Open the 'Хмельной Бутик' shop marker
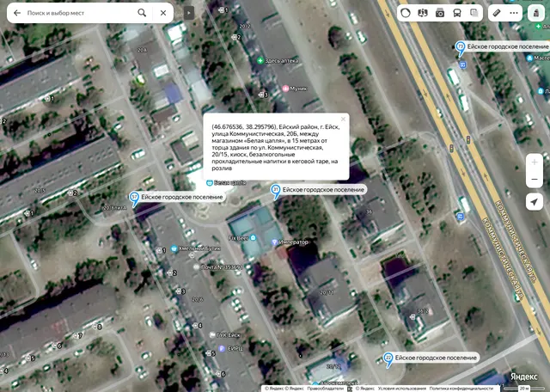Viewport: 550px width, 392px height. [174, 248]
